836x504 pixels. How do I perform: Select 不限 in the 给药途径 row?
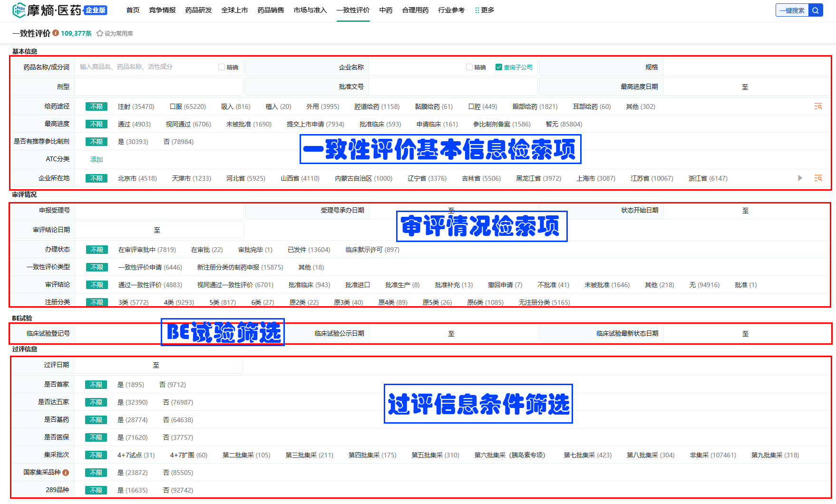pyautogui.click(x=97, y=107)
